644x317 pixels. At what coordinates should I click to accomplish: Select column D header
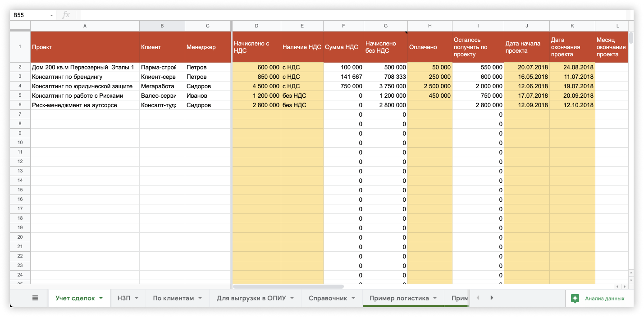click(x=256, y=26)
